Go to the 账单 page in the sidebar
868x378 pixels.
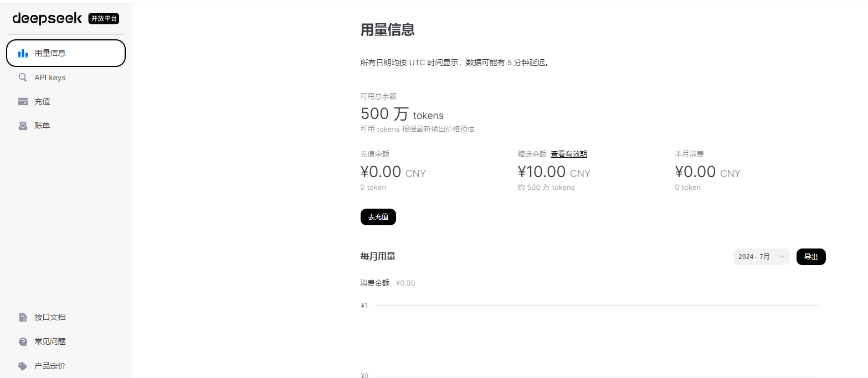click(66, 126)
